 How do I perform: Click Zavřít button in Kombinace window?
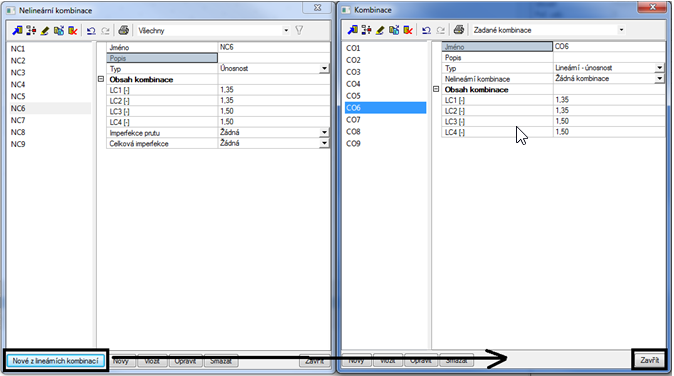pos(649,360)
